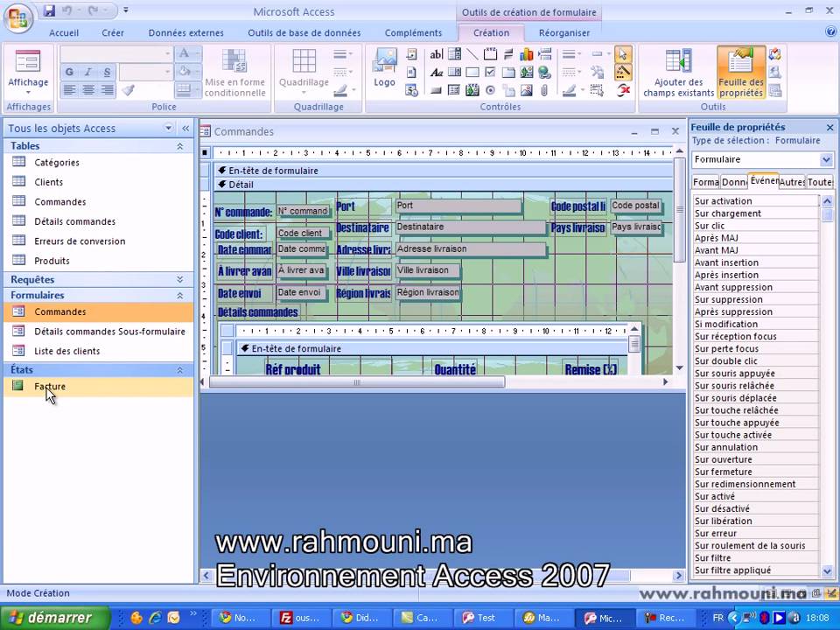
Task: Select the Option Button control tool
Action: (490, 90)
